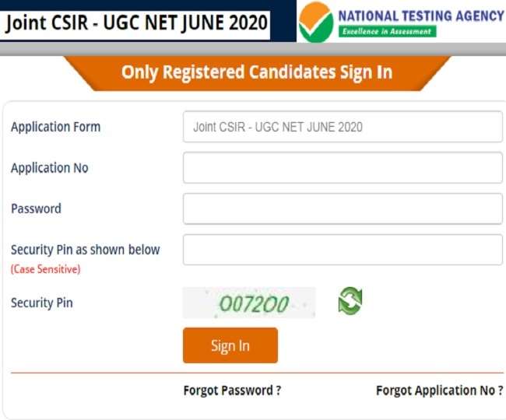Viewport: 506px width, 420px height.
Task: Click the Only Registered Candidates Sign In banner
Action: (257, 73)
